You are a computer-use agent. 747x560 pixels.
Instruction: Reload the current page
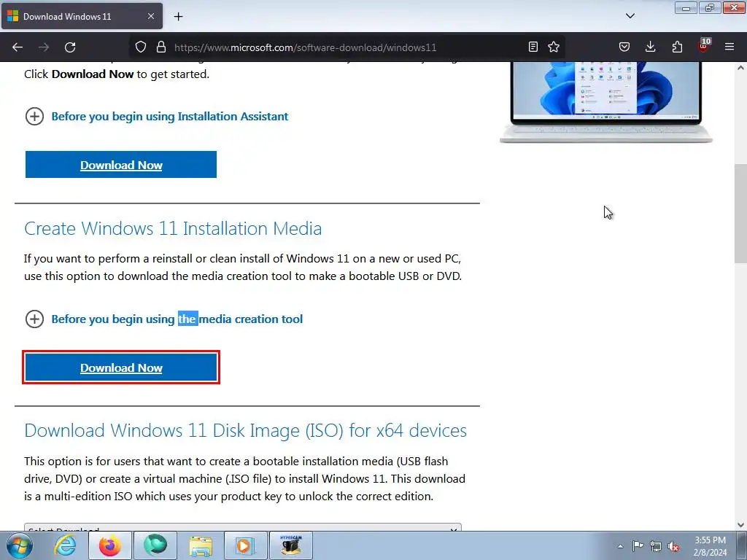70,47
